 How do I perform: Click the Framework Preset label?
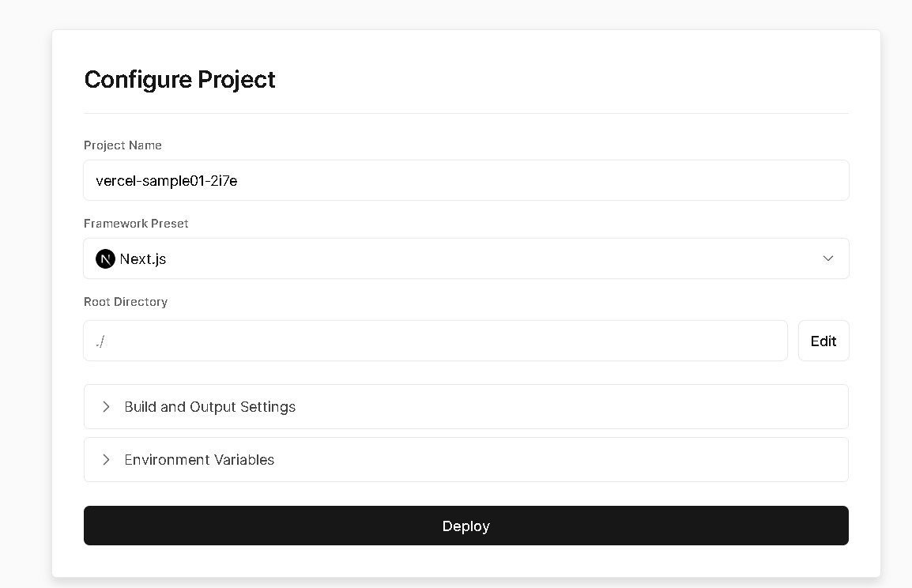[x=136, y=224]
